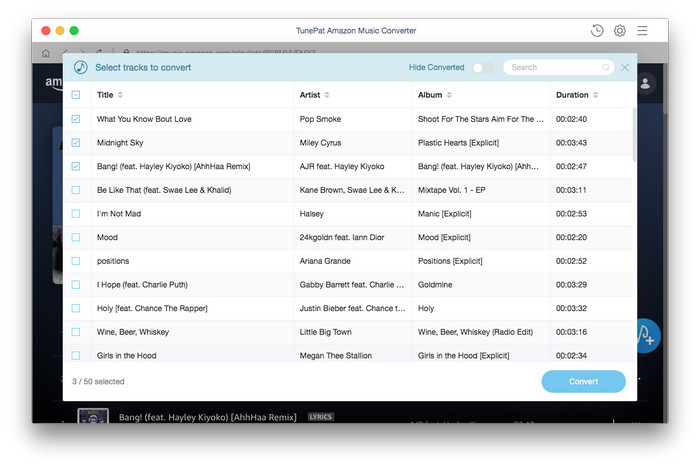Uncheck the Bang! (feat. Hayley Kiyoko) track
Image resolution: width=700 pixels, height=469 pixels.
pos(76,166)
